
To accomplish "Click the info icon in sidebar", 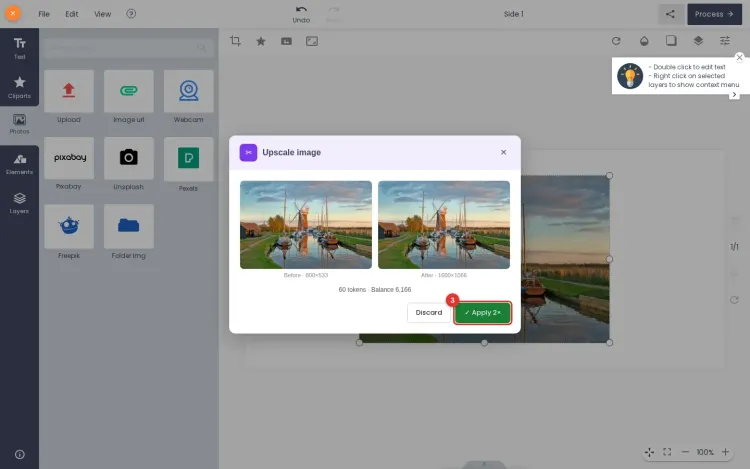I will 20,454.
